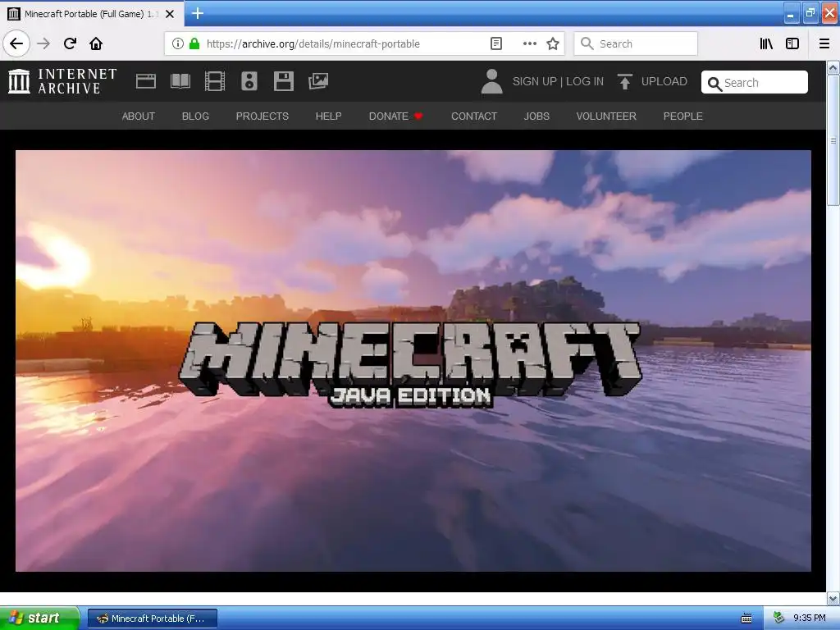Bookmark this page with star
This screenshot has width=840, height=630.
pos(553,43)
